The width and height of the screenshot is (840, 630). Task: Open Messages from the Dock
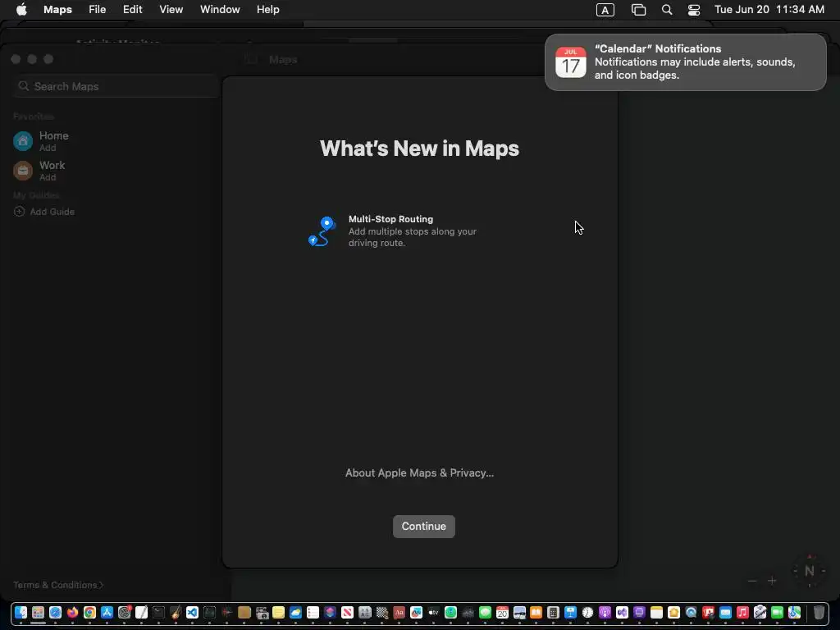(x=485, y=612)
